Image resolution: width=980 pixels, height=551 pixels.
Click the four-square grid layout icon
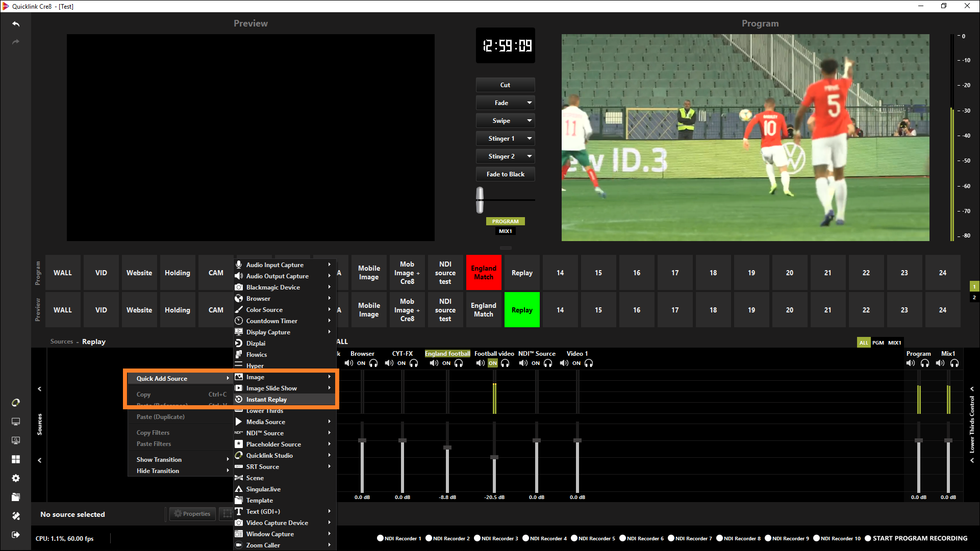coord(16,459)
